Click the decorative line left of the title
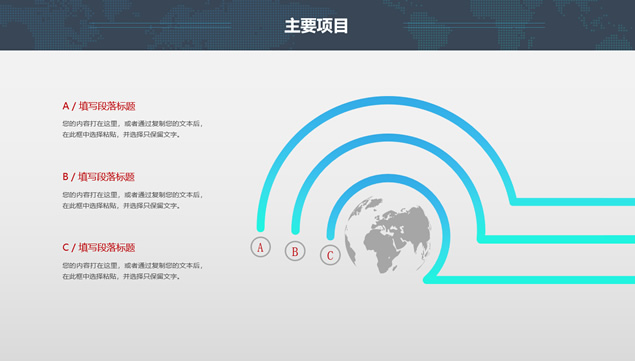635x361 pixels. pyautogui.click(x=160, y=25)
